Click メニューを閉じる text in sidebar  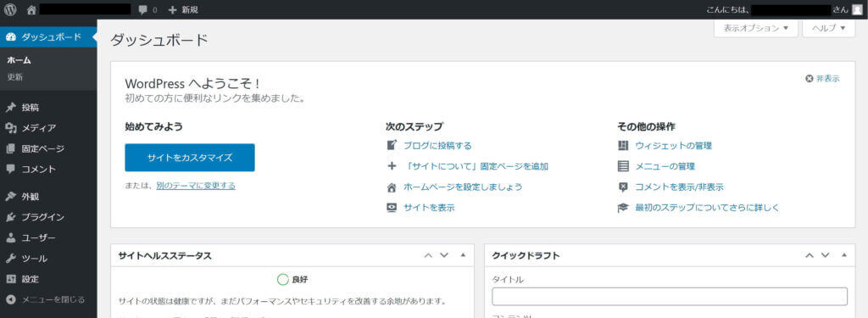(x=53, y=299)
